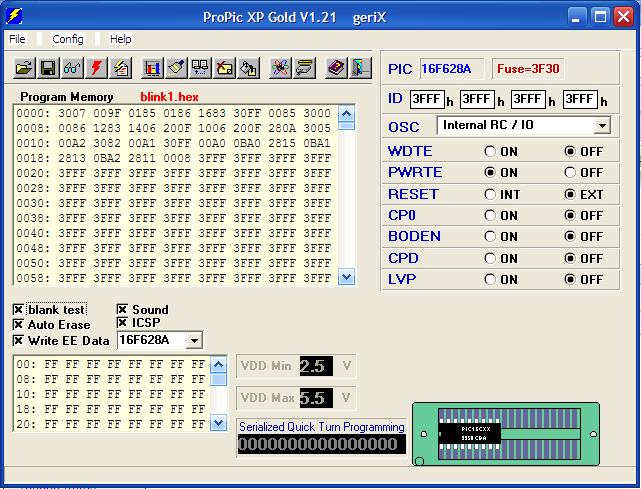Click the Program Memory scrollbar thumb
The image size is (641, 489).
click(x=347, y=125)
